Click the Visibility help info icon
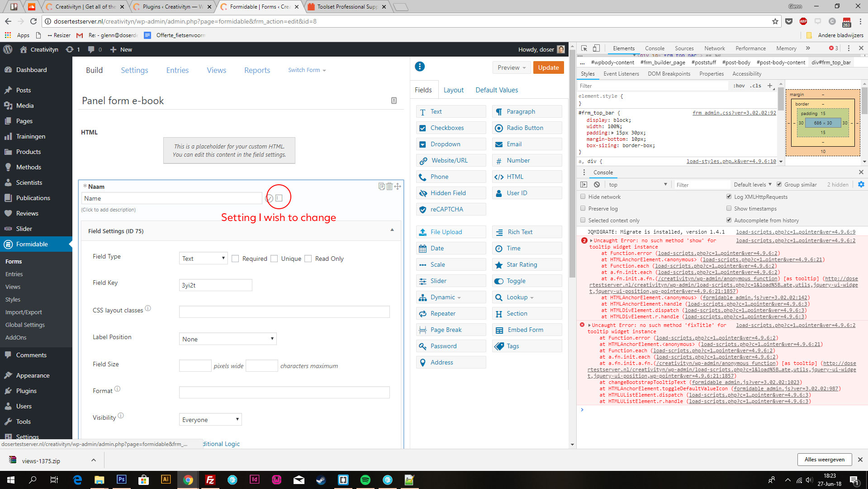The image size is (868, 489). [x=121, y=416]
